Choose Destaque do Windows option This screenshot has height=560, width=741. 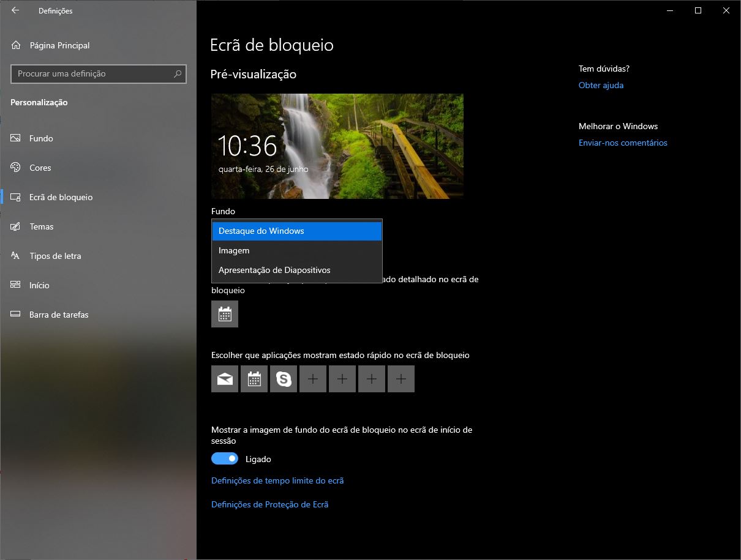point(297,231)
